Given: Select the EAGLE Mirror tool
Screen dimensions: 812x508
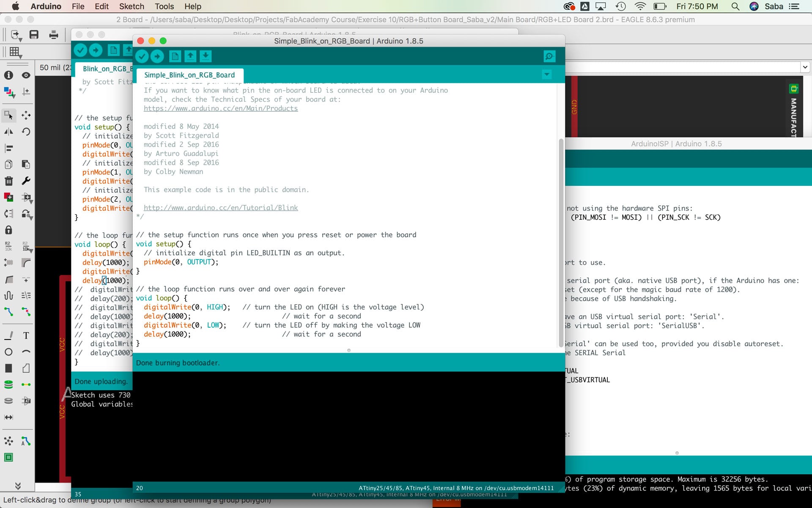Looking at the screenshot, I should pyautogui.click(x=8, y=132).
